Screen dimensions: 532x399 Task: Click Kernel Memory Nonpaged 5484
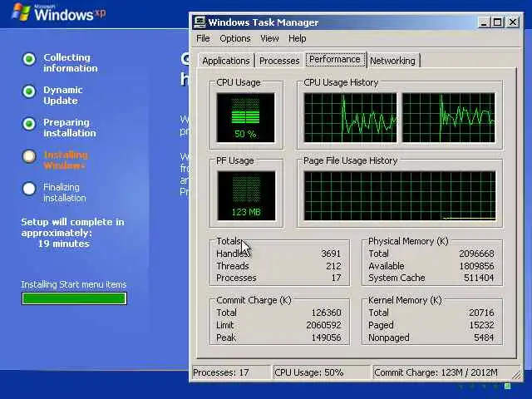(x=484, y=337)
